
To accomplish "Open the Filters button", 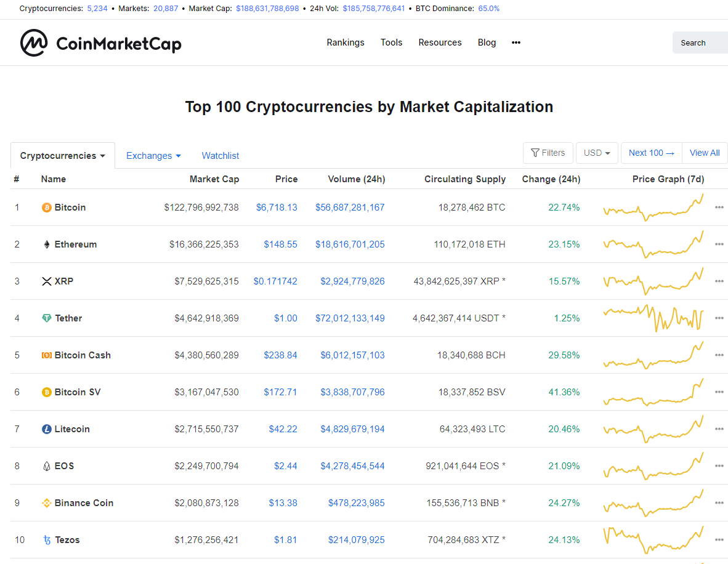I will (548, 153).
